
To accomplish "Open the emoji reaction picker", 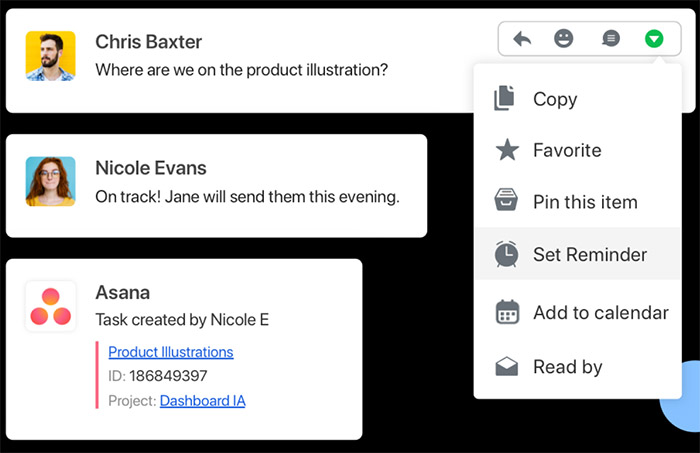I will 564,39.
